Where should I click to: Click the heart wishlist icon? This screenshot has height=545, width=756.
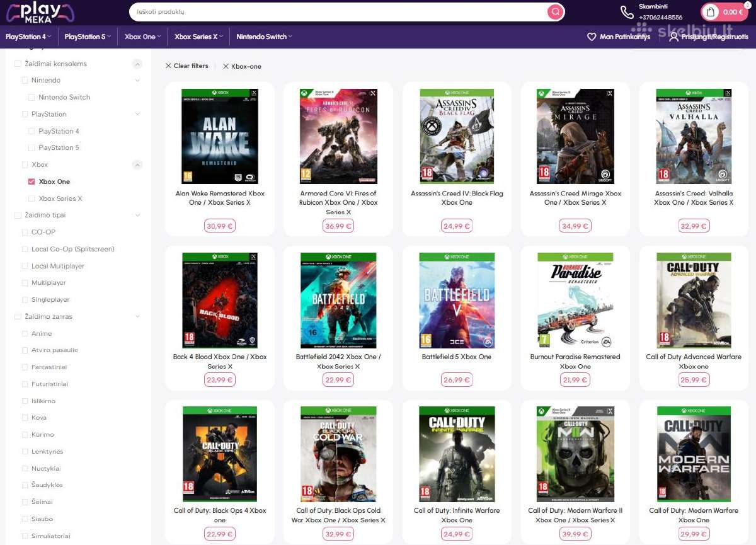591,37
